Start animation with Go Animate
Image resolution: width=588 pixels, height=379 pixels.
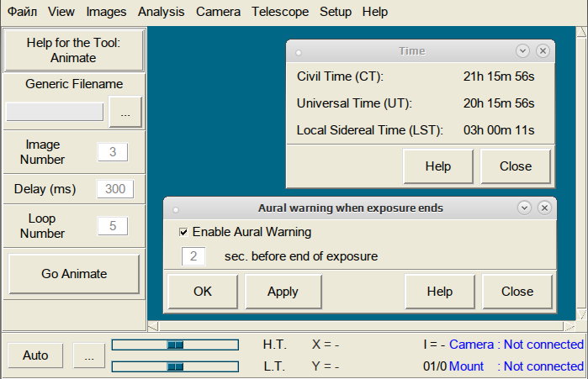tap(74, 274)
